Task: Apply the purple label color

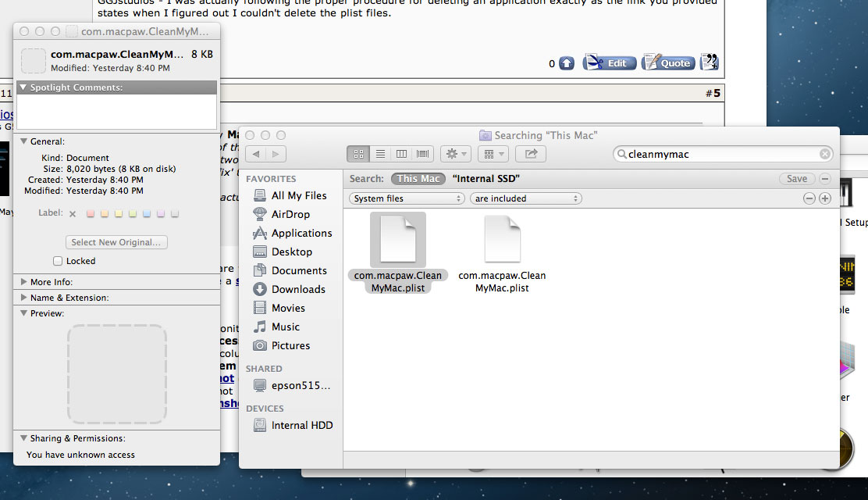Action: pyautogui.click(x=161, y=213)
